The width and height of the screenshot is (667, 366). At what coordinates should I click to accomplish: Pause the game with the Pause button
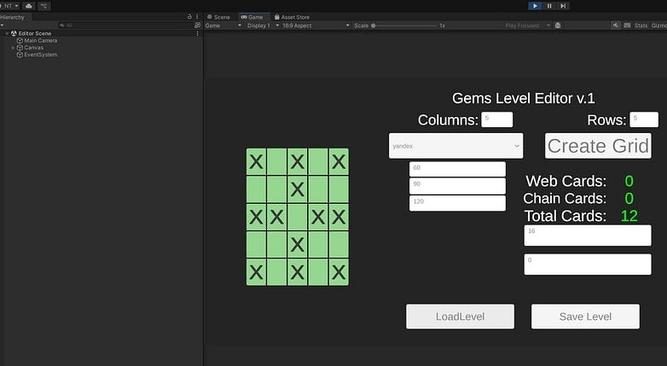pos(549,6)
